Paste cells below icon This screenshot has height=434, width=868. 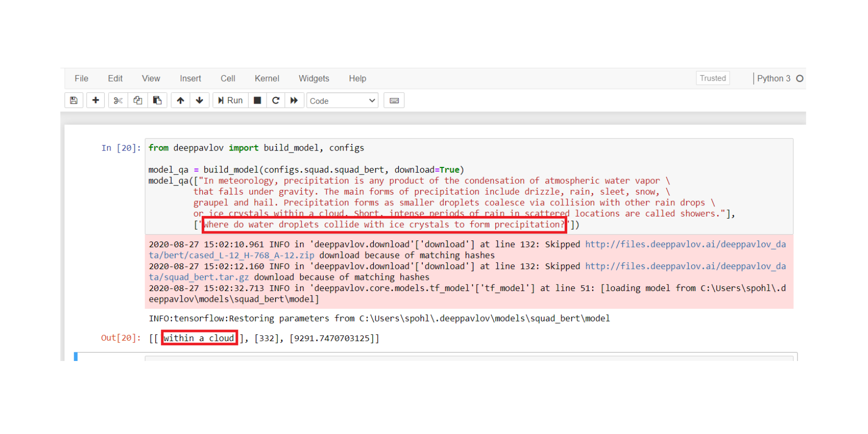point(157,101)
